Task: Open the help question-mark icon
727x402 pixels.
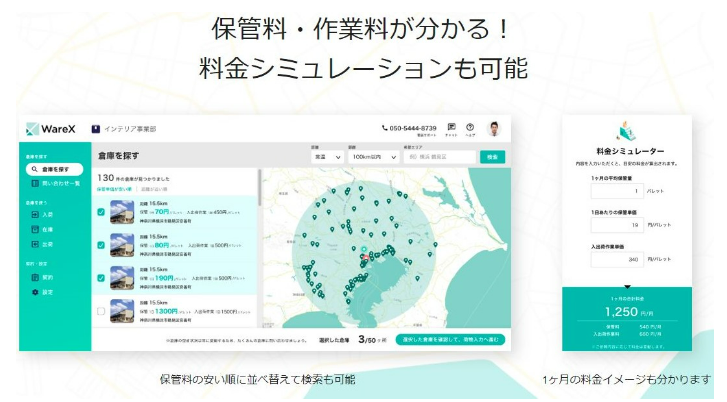Action: (x=470, y=127)
